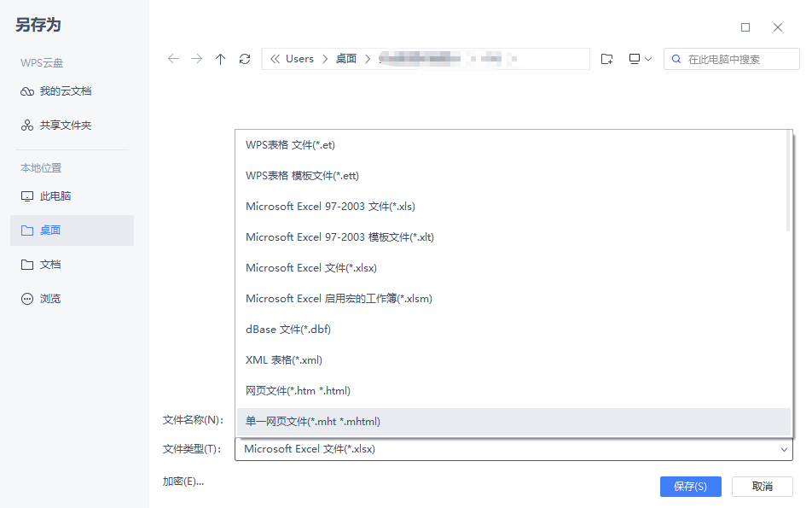812x508 pixels.
Task: Click the forward navigation arrow
Action: point(197,59)
